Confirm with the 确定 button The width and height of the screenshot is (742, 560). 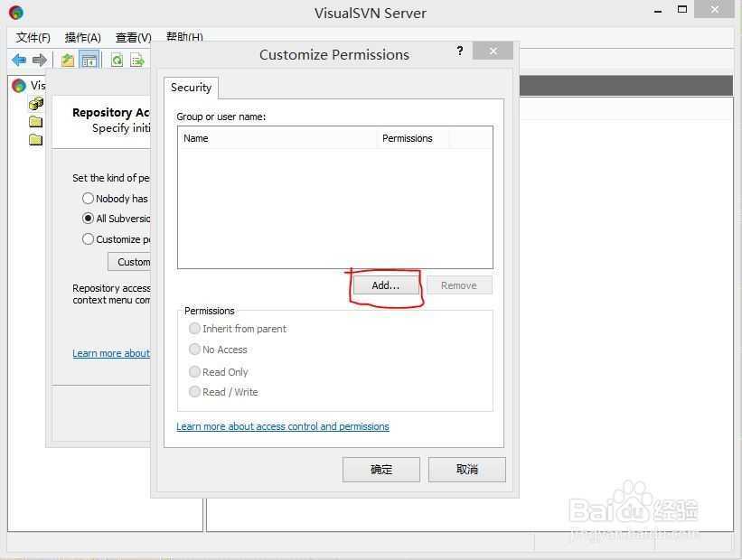pyautogui.click(x=381, y=469)
